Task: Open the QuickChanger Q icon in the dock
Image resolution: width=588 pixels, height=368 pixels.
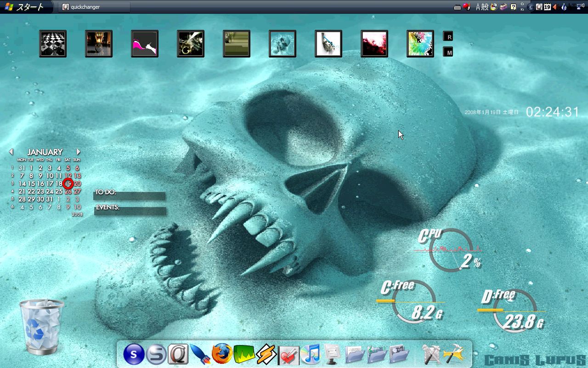Action: [178, 354]
